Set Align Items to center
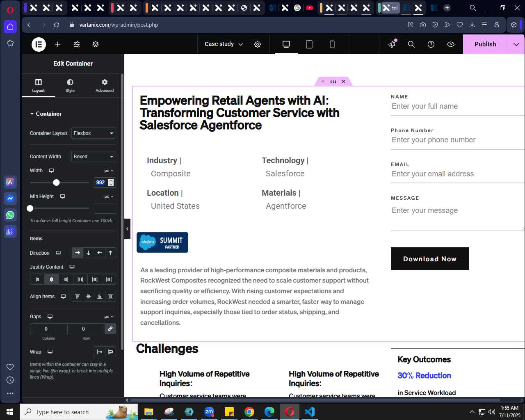Viewport: 525px width, 420px height. click(x=89, y=297)
